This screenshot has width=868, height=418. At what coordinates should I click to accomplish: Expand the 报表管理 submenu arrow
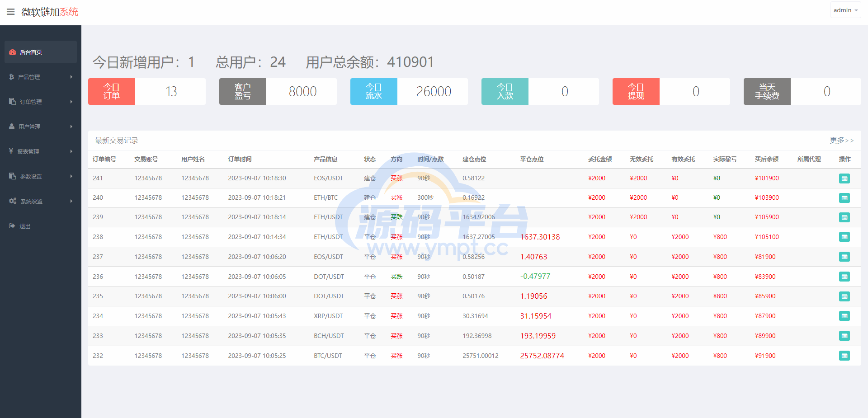[x=71, y=151]
